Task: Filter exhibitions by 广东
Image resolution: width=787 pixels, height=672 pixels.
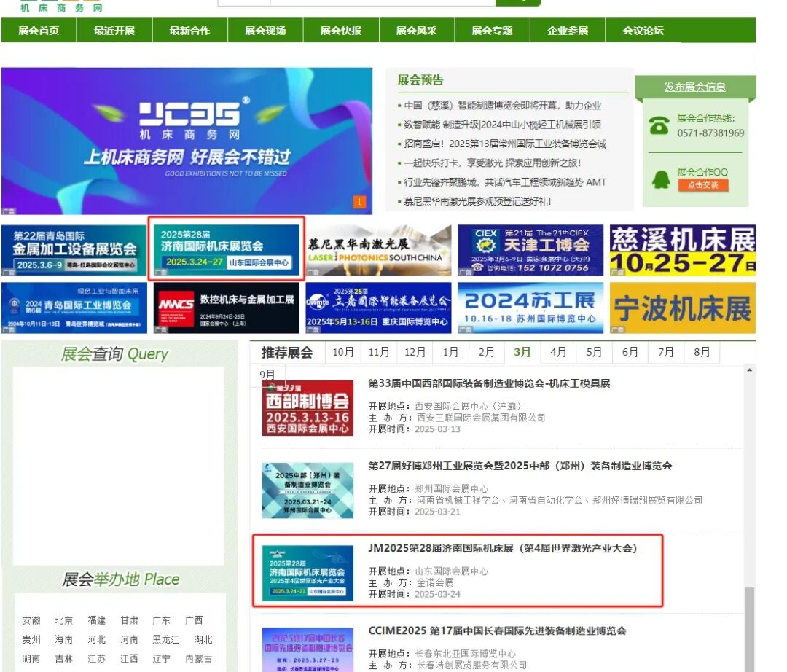Action: (161, 620)
